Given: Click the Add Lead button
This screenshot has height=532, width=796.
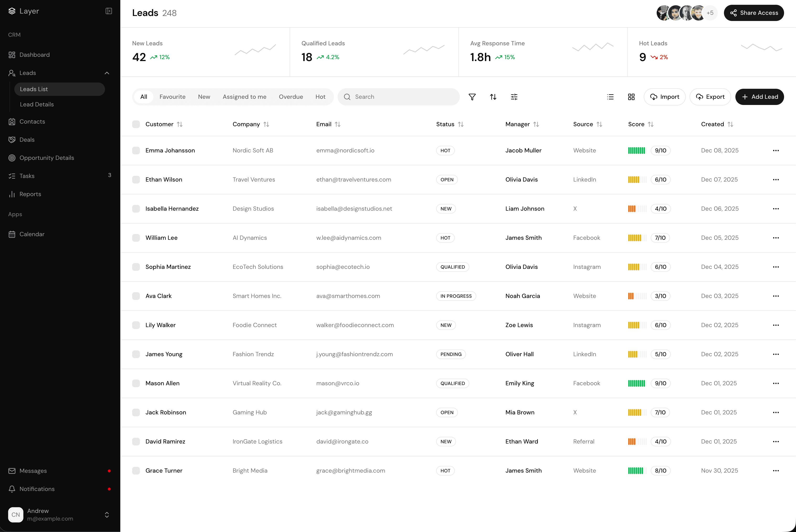Looking at the screenshot, I should pyautogui.click(x=759, y=97).
